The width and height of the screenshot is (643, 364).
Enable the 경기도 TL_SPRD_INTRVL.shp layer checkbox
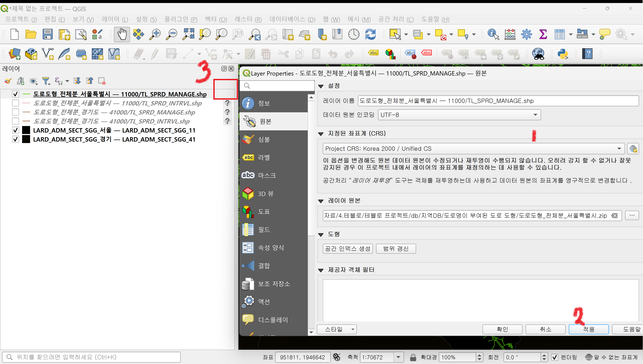click(x=16, y=121)
